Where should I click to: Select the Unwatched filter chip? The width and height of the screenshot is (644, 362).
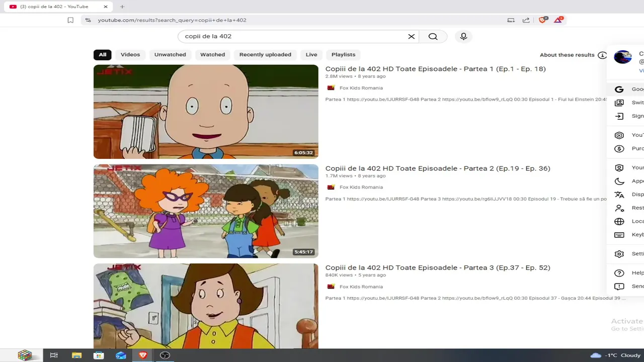tap(170, 55)
